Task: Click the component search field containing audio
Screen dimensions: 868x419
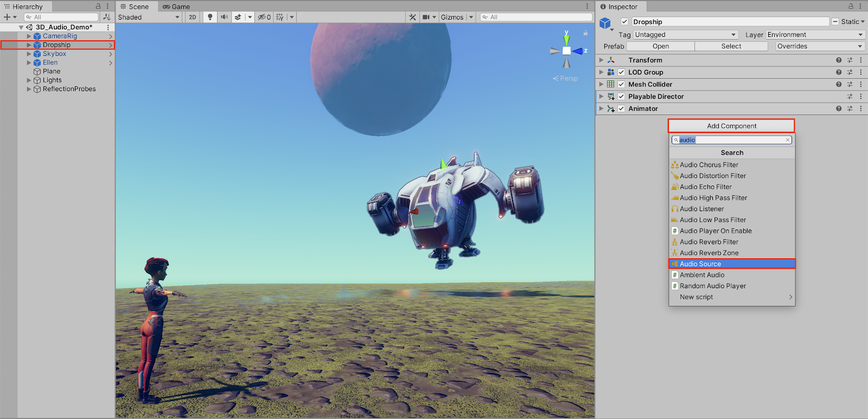Action: (731, 140)
